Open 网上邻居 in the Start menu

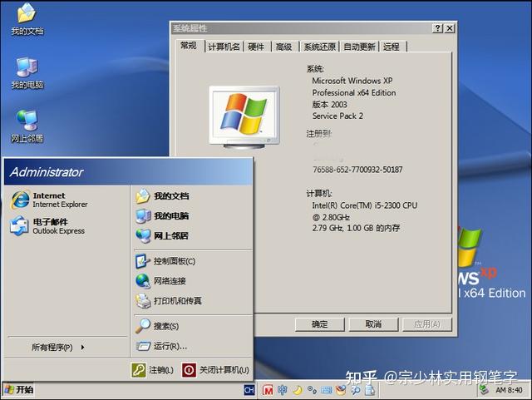pyautogui.click(x=162, y=235)
